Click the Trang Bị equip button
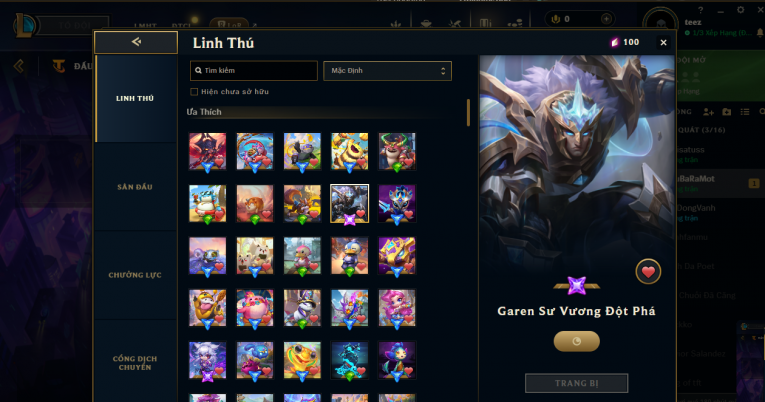 tap(576, 383)
